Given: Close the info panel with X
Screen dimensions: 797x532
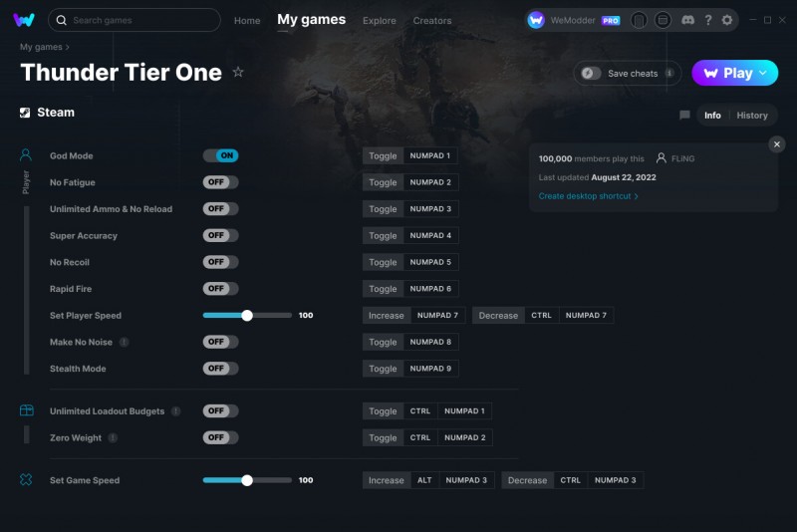Looking at the screenshot, I should click(777, 144).
